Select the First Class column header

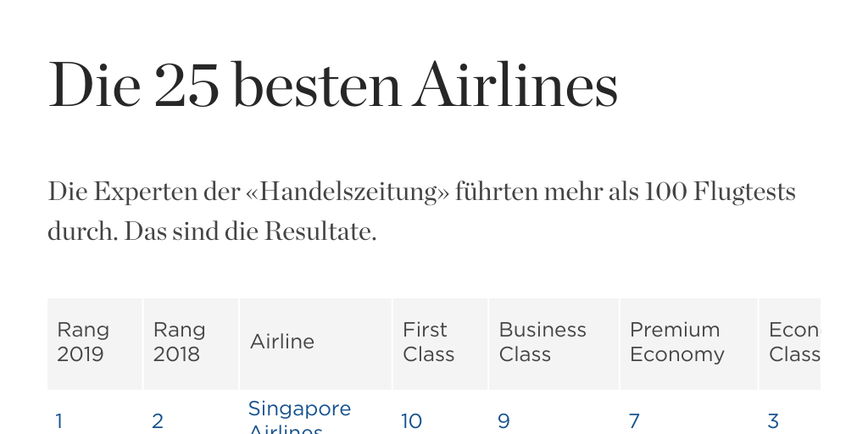[428, 342]
